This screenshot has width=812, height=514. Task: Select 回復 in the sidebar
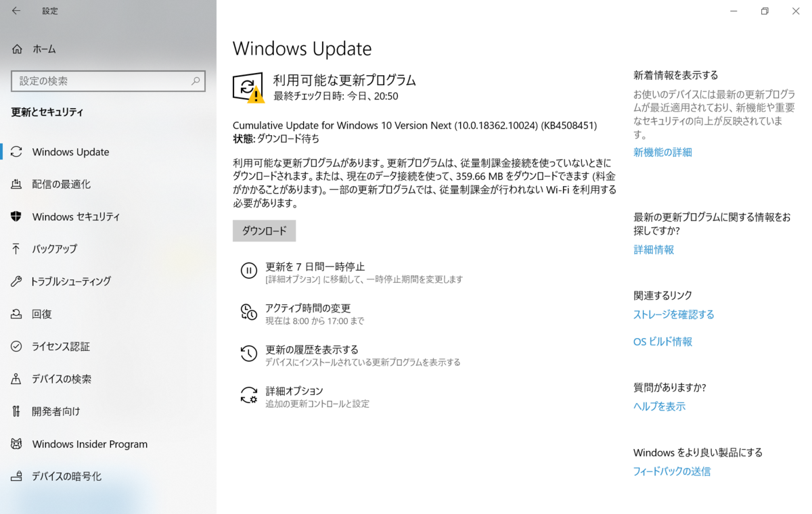coord(42,314)
